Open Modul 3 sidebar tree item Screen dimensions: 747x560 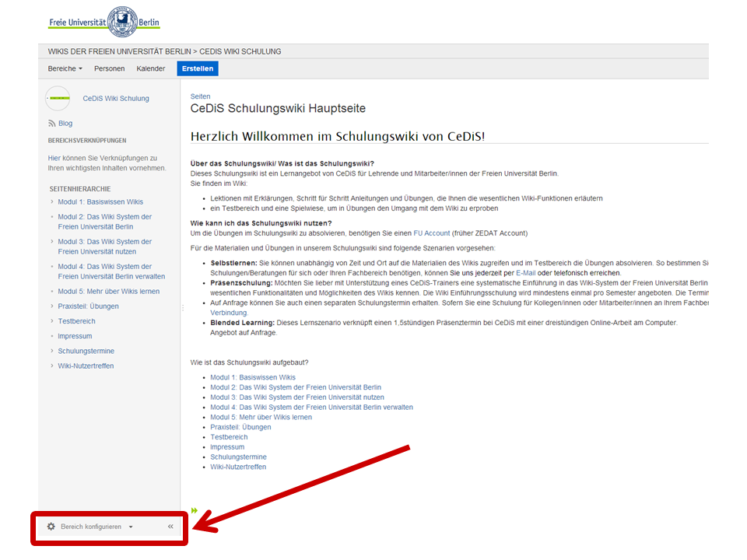(x=105, y=247)
